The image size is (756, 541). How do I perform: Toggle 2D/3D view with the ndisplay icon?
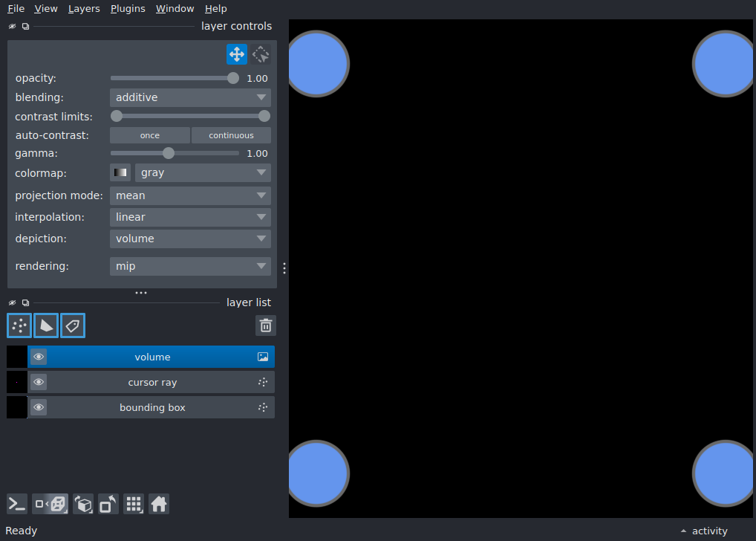coord(50,505)
